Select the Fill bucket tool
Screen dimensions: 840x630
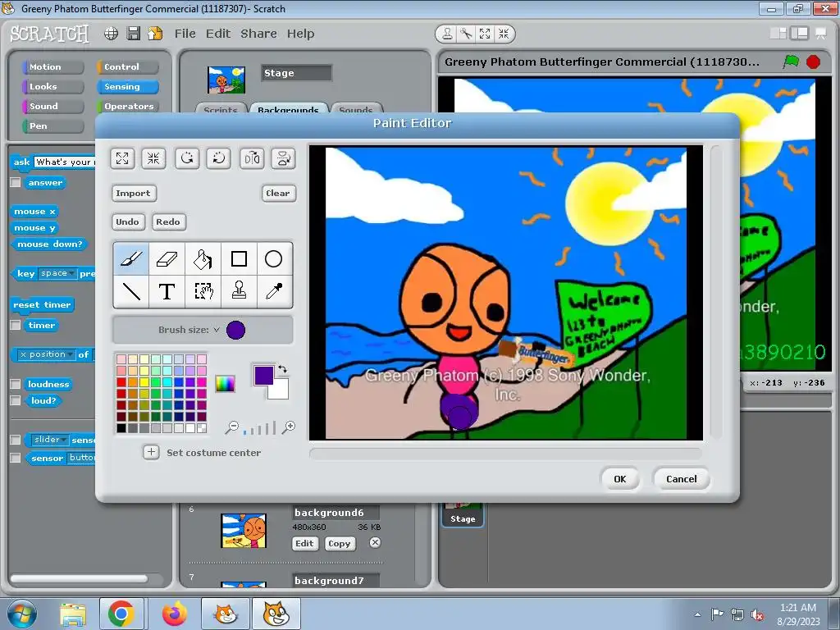tap(203, 258)
